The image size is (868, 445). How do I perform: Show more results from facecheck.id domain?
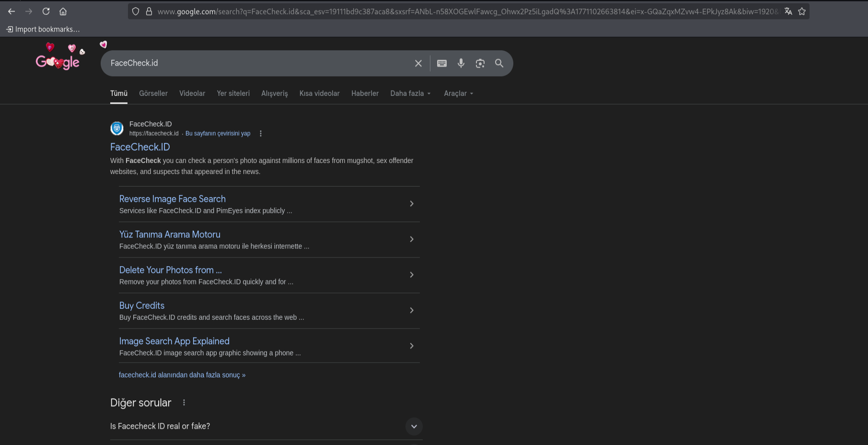click(182, 375)
